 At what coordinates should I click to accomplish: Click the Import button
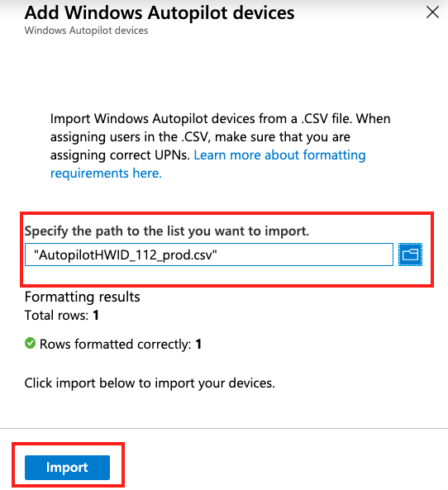click(67, 468)
